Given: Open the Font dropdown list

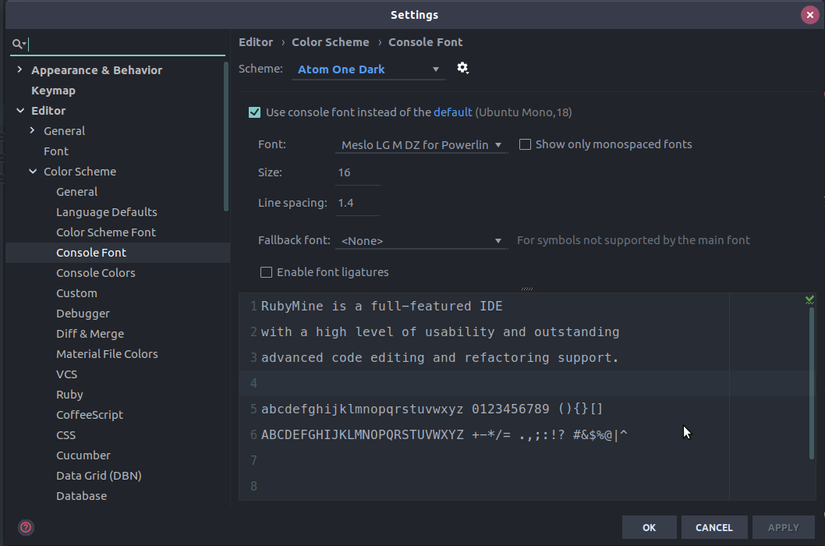Looking at the screenshot, I should coord(422,145).
